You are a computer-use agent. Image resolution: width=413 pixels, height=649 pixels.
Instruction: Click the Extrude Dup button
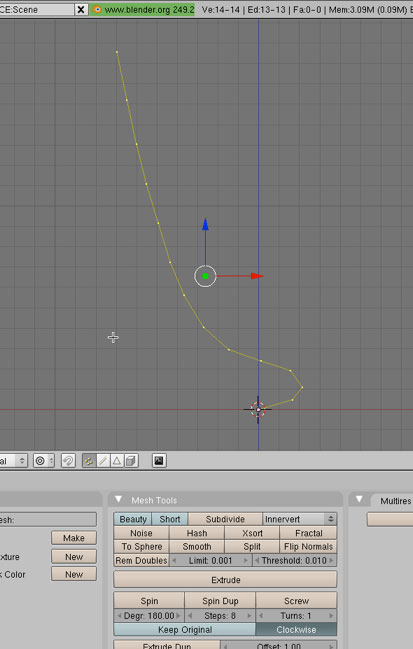click(x=167, y=645)
